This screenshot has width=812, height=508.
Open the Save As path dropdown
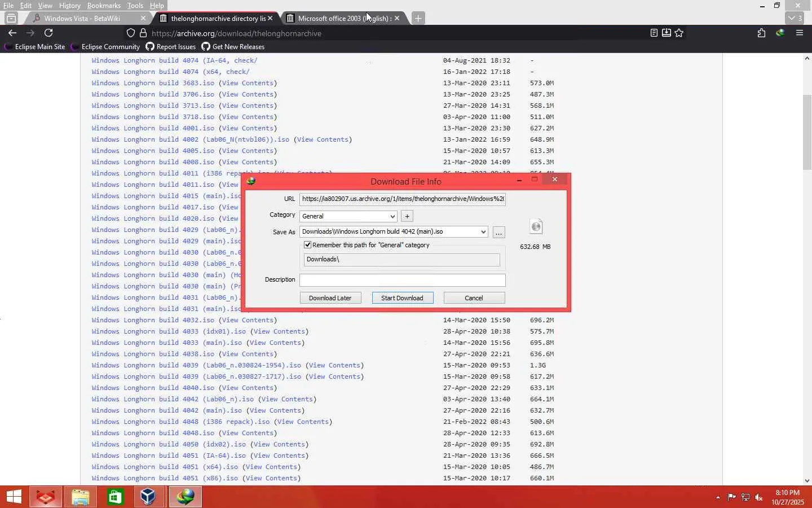(x=483, y=231)
